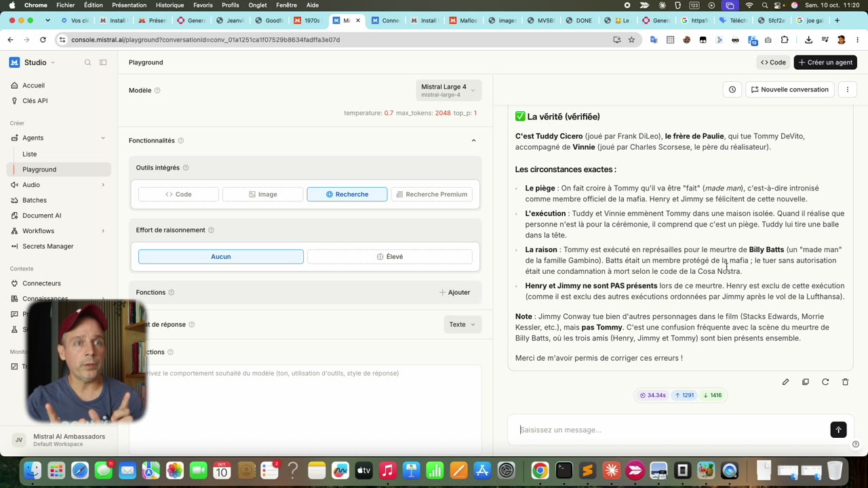Open the Mistral Large 4 model dropdown

coord(448,90)
